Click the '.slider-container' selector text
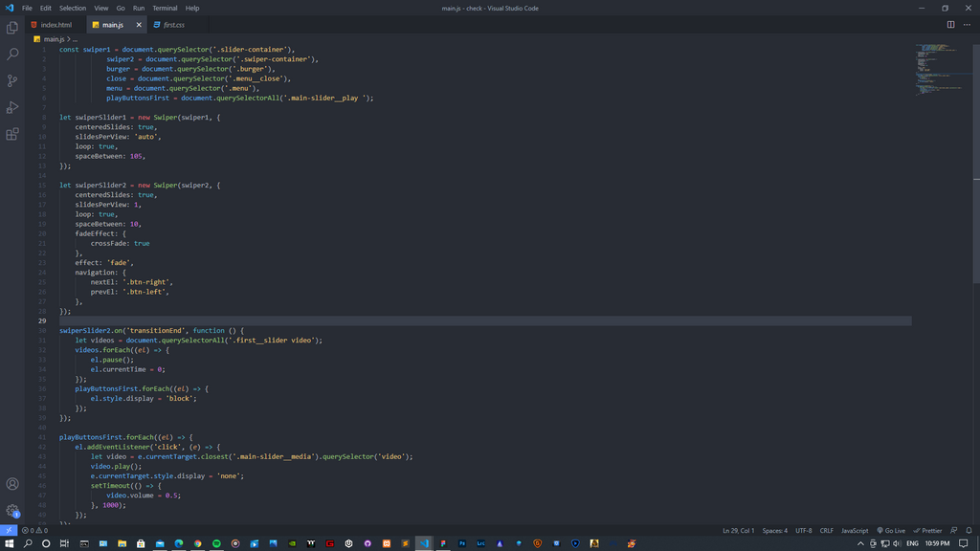 pyautogui.click(x=252, y=50)
